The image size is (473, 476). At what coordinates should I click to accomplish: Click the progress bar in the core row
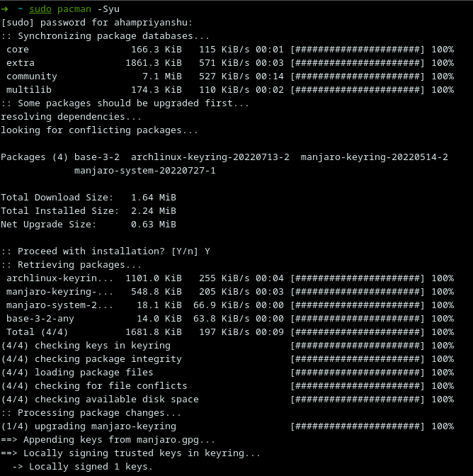point(358,50)
